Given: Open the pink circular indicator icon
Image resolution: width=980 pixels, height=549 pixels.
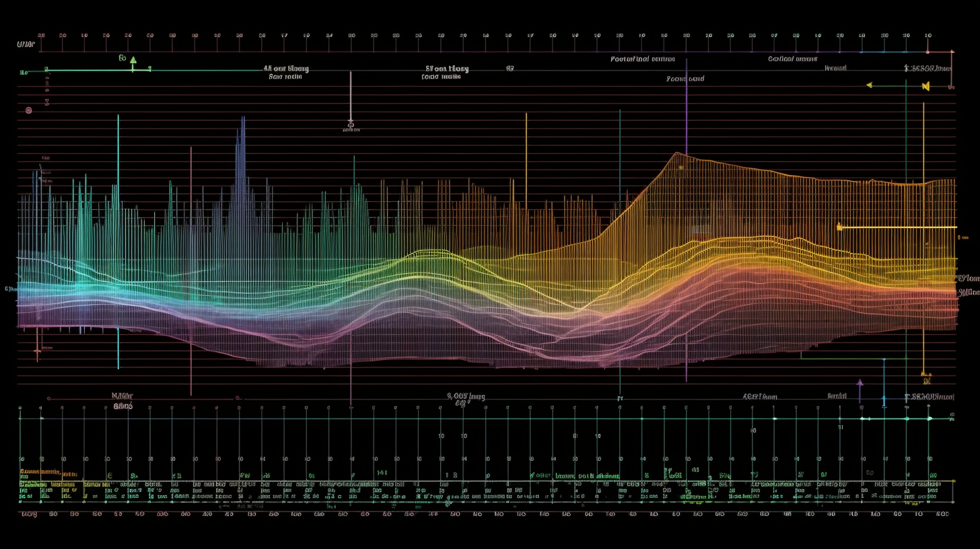Looking at the screenshot, I should click(x=29, y=110).
